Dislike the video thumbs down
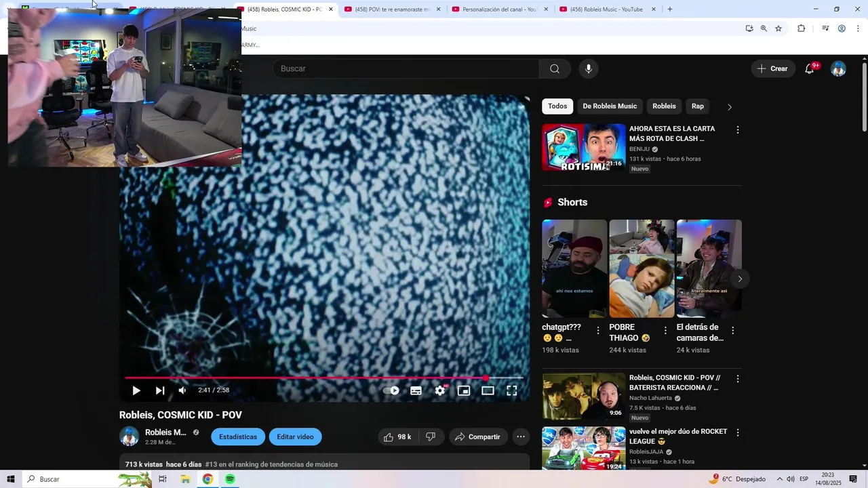This screenshot has height=488, width=868. (431, 437)
